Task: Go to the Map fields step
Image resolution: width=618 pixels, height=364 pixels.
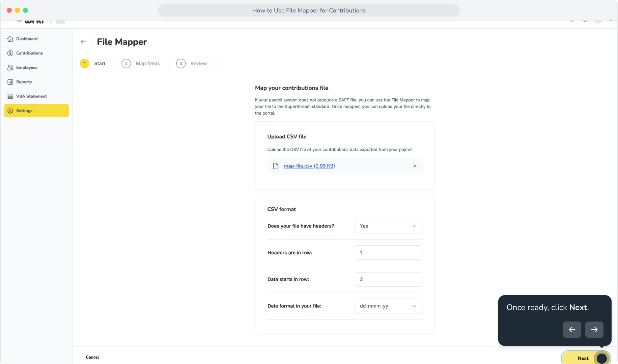Action: pos(141,63)
